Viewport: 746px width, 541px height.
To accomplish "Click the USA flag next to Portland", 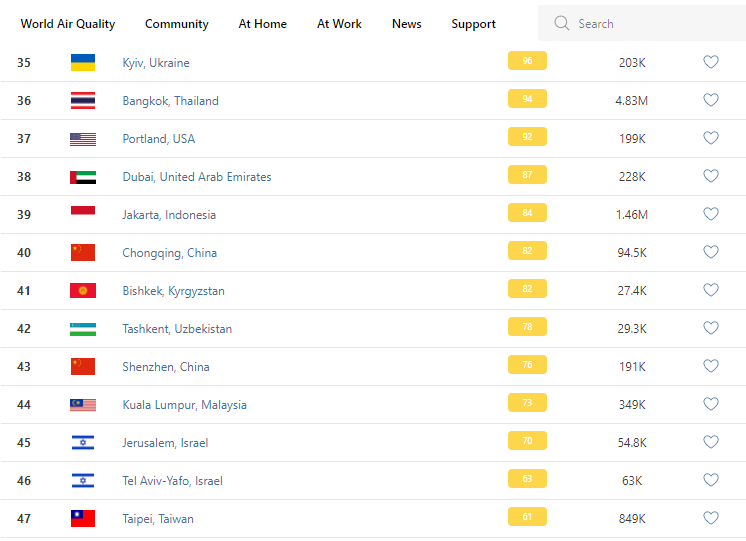I will pyautogui.click(x=83, y=138).
